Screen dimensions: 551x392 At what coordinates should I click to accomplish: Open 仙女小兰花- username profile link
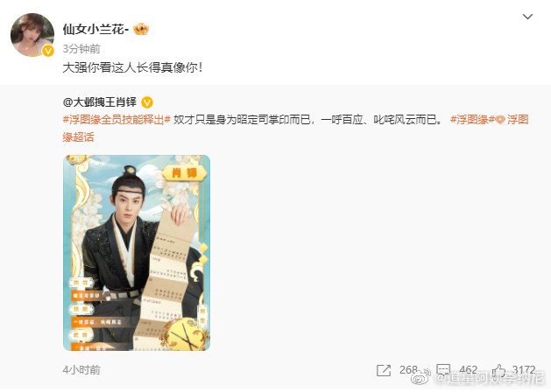pos(95,29)
